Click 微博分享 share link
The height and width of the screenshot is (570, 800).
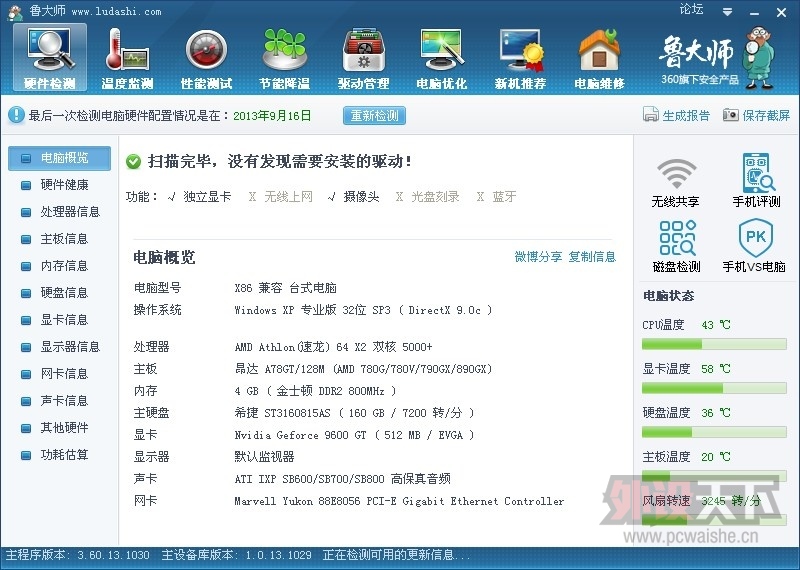click(x=538, y=257)
